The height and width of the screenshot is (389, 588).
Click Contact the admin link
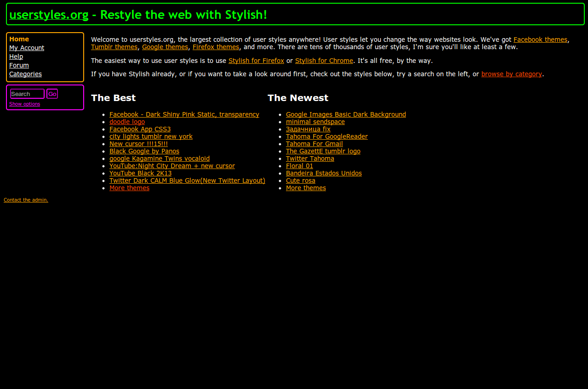coord(26,200)
